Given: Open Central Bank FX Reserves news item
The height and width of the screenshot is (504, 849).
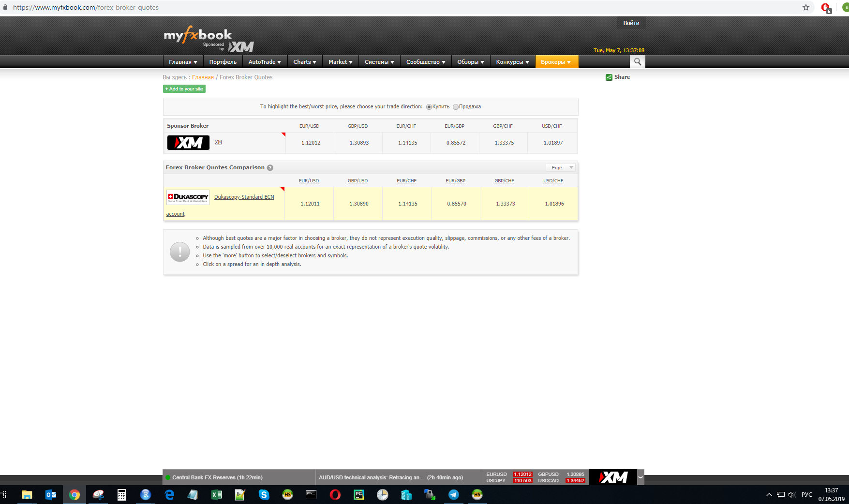Looking at the screenshot, I should (x=217, y=477).
